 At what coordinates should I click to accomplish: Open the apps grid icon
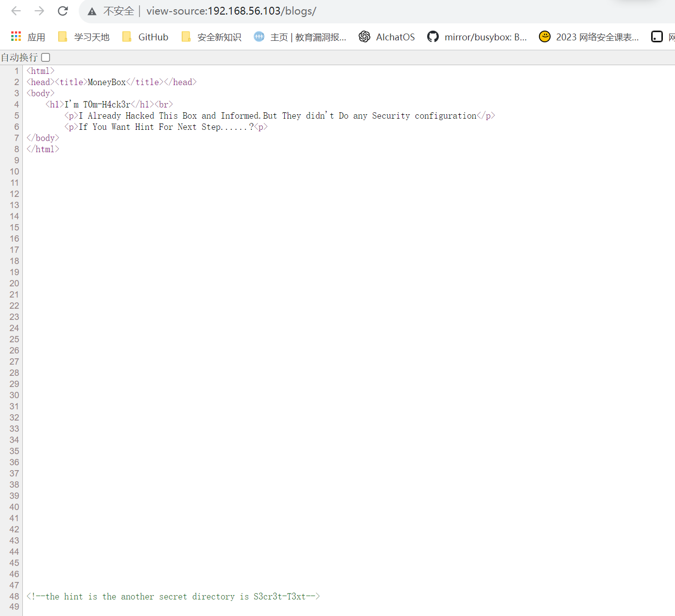click(16, 37)
